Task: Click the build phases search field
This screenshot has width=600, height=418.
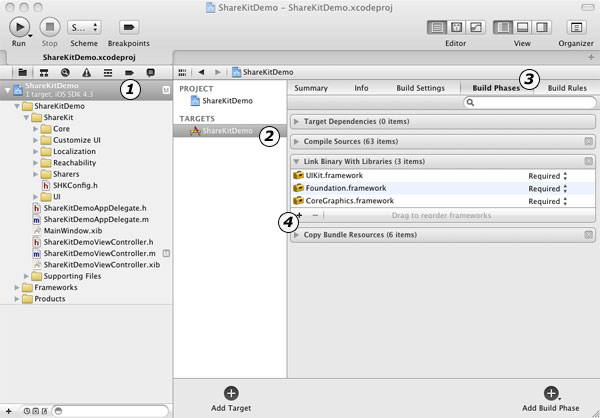Action: 530,102
